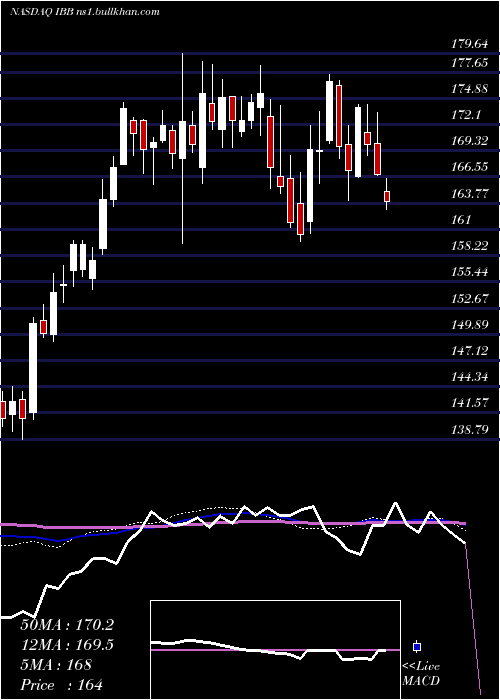500x700 pixels.
Task: Click the 152.67 price axis label
Action: tap(470, 299)
